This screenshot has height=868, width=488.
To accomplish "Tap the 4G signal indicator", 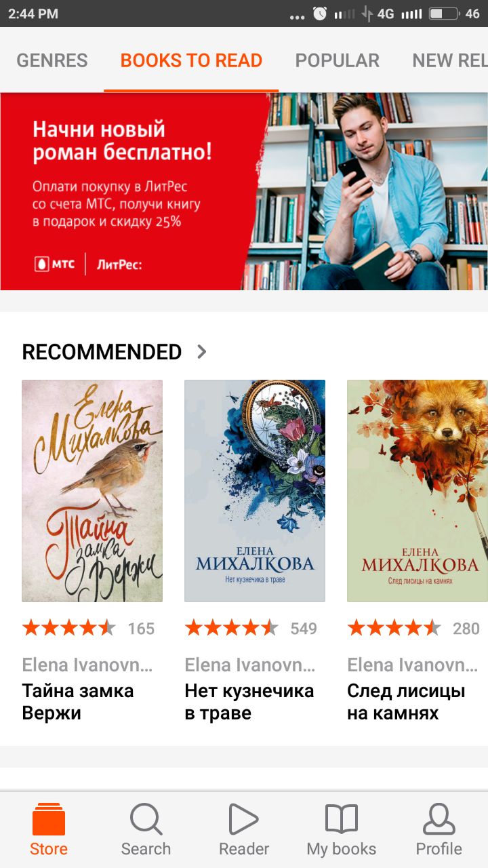I will (x=386, y=14).
